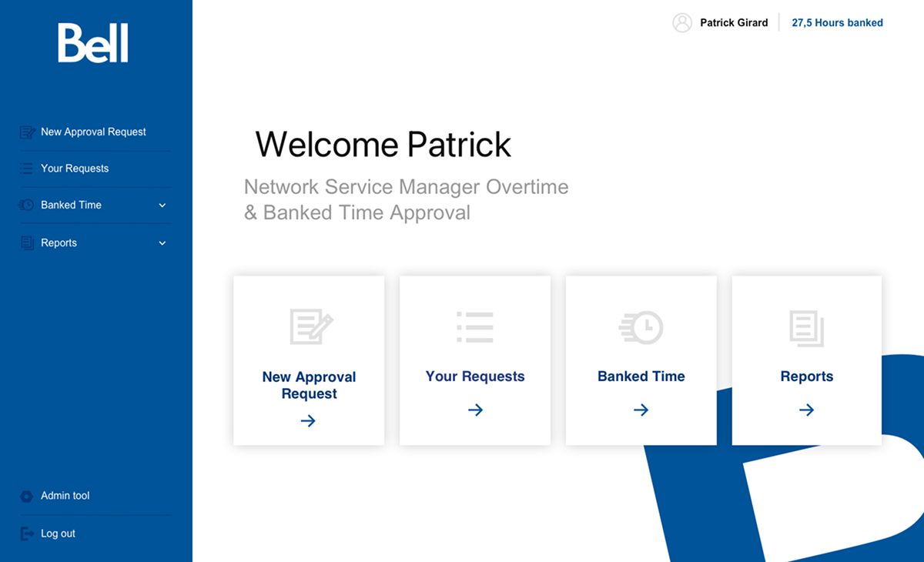Open the Patrick Girard profile name
The width and height of the screenshot is (924, 562).
click(x=734, y=23)
